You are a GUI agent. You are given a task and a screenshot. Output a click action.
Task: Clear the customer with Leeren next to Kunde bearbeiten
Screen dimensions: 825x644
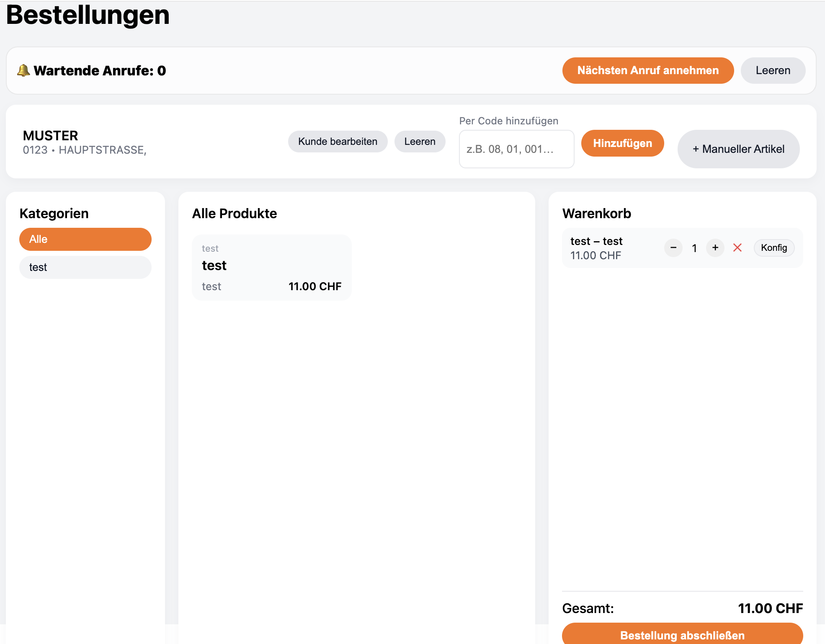click(420, 142)
